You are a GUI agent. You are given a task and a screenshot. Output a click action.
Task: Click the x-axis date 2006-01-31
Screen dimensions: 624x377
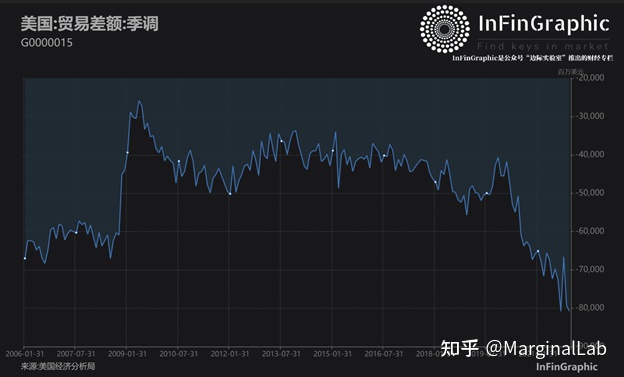point(25,354)
